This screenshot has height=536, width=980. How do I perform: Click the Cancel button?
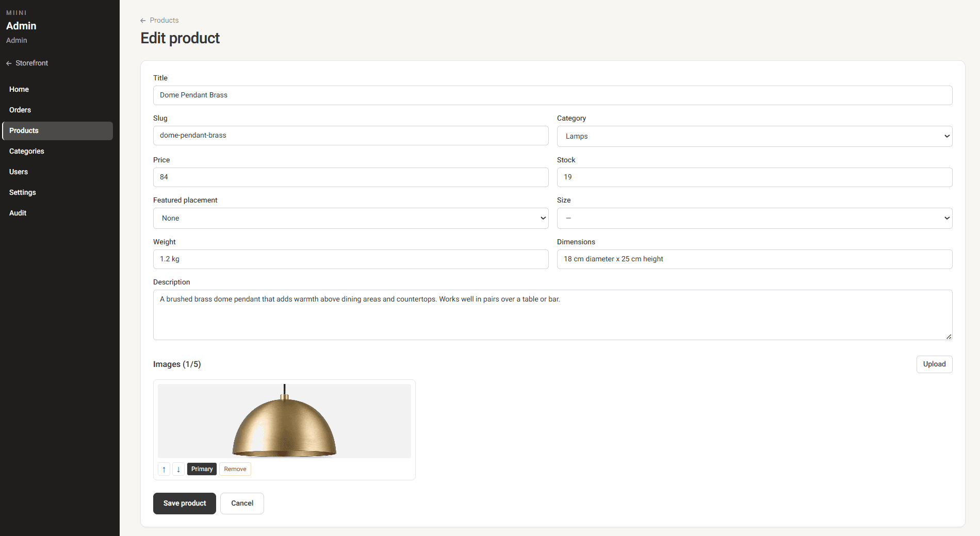[242, 504]
